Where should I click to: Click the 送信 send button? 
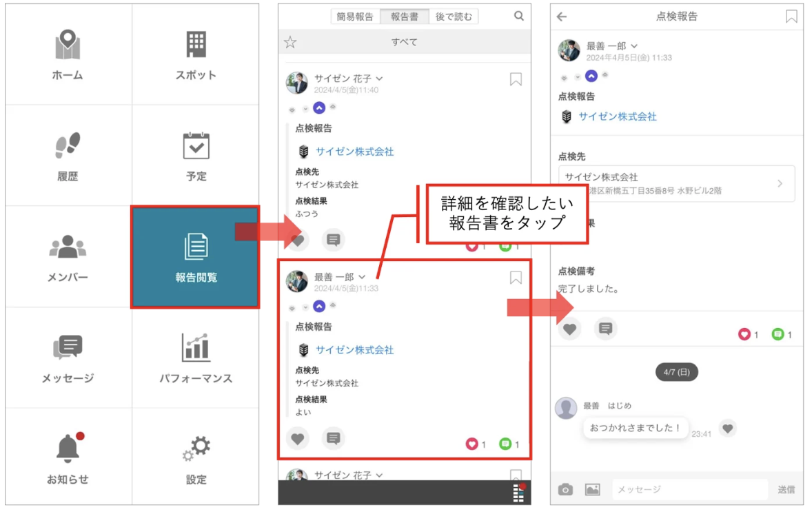(x=786, y=489)
